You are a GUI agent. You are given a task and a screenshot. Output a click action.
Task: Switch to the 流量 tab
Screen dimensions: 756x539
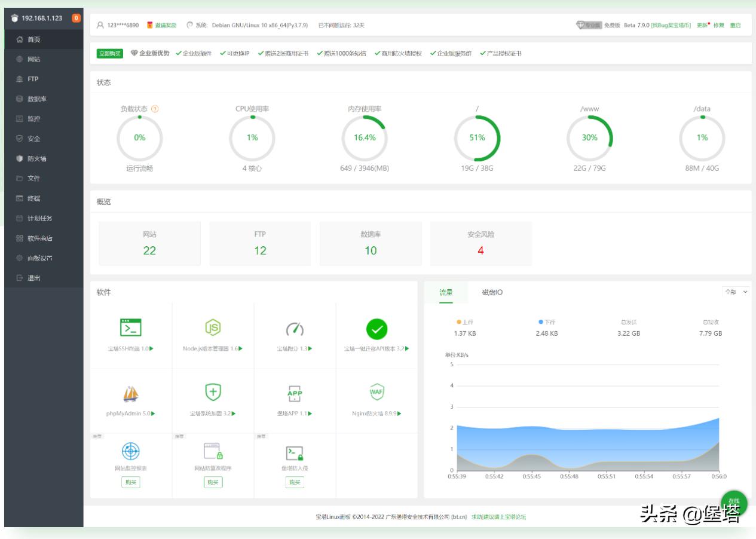[x=446, y=292]
